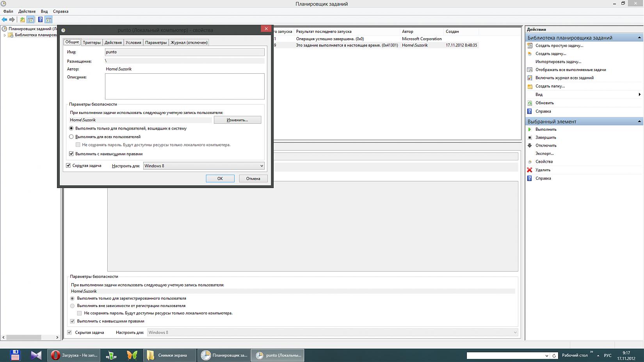Click Импортировать задачу... action
The height and width of the screenshot is (362, 644).
558,62
